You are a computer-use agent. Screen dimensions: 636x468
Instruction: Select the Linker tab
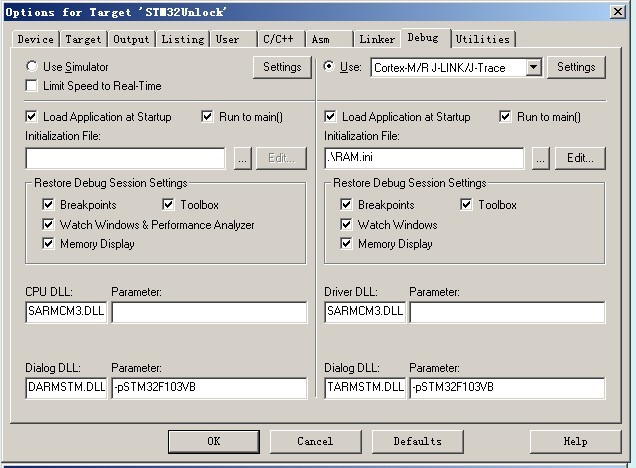pos(377,39)
